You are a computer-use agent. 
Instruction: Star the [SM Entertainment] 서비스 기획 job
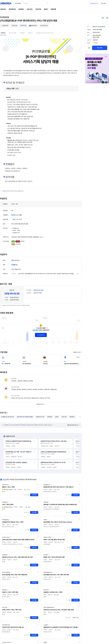click(x=79, y=607)
